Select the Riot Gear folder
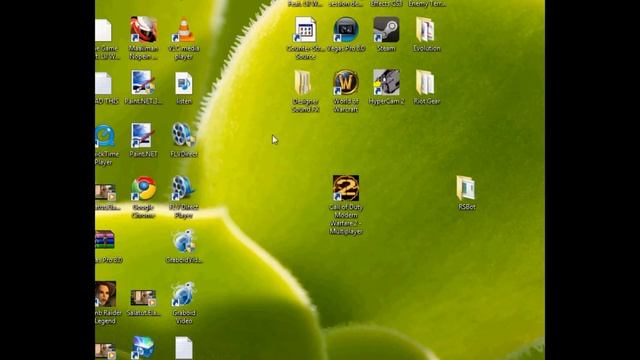The image size is (640, 360). point(425,83)
